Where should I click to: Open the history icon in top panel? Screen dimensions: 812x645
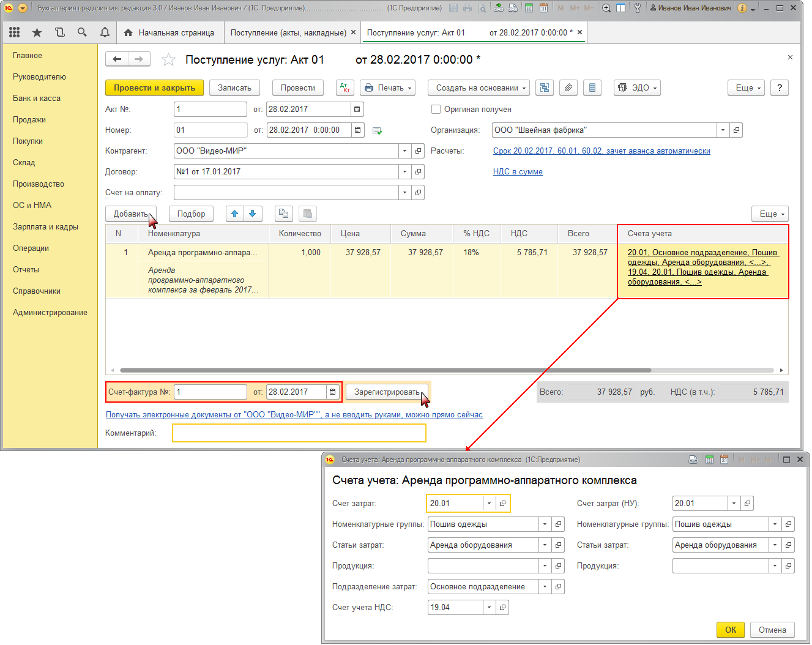(x=59, y=32)
